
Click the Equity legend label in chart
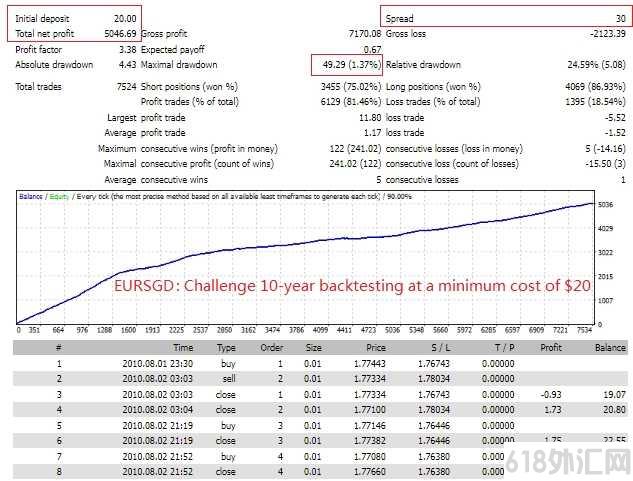(59, 197)
